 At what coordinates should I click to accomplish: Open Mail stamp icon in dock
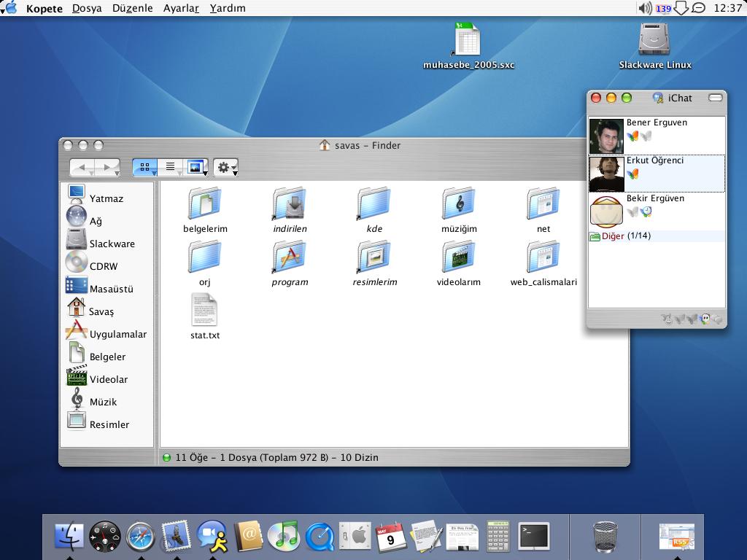[x=177, y=536]
